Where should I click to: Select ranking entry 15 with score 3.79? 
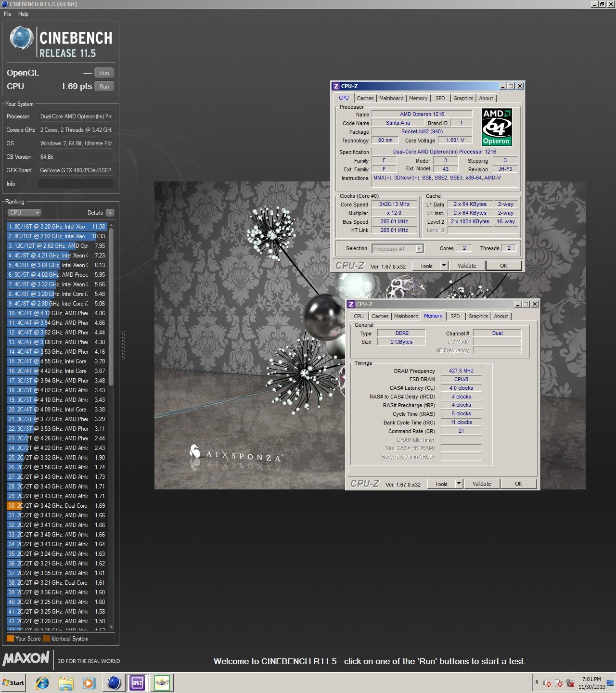click(x=57, y=361)
